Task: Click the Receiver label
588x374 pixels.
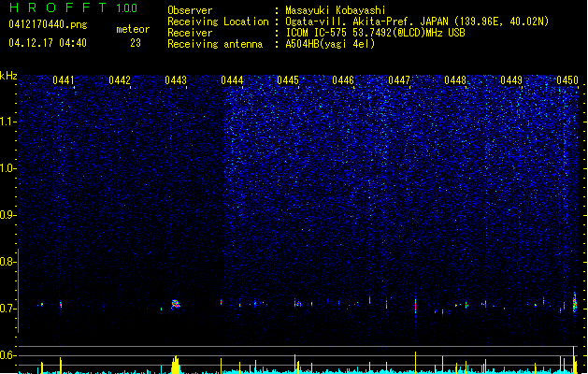Action: point(190,33)
